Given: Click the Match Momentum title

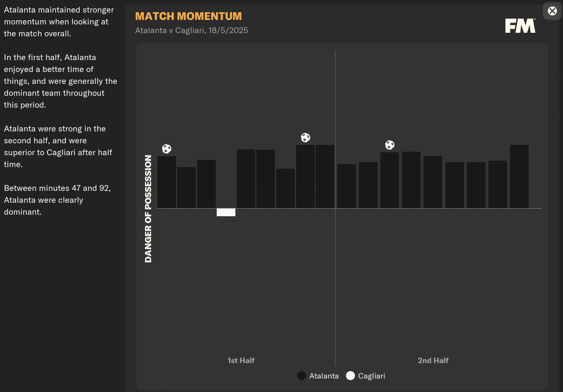Looking at the screenshot, I should pyautogui.click(x=188, y=16).
